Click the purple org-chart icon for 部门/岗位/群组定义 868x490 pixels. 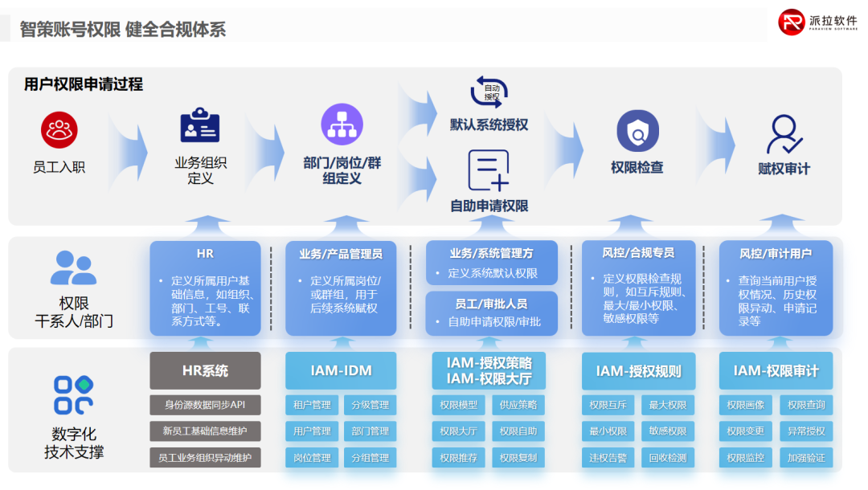(x=342, y=124)
